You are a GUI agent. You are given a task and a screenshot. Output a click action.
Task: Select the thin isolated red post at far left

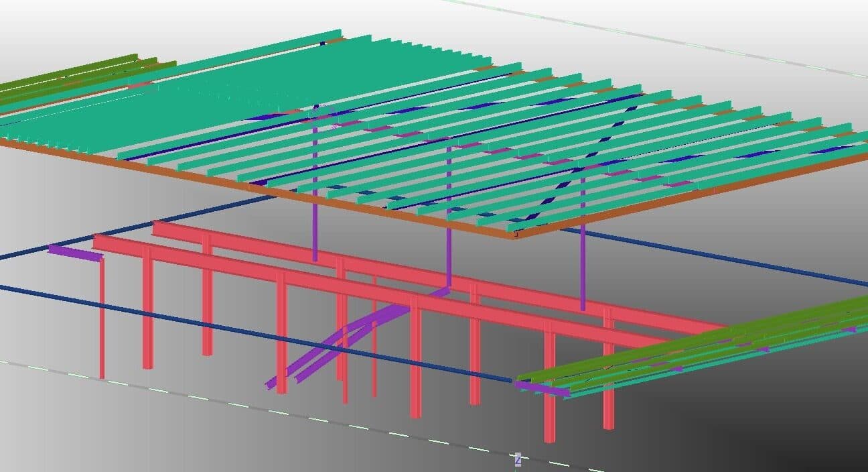tap(102, 318)
